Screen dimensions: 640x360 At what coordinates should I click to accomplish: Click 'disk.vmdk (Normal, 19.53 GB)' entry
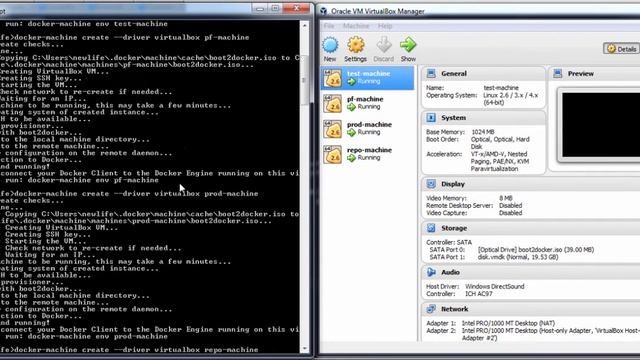point(518,257)
